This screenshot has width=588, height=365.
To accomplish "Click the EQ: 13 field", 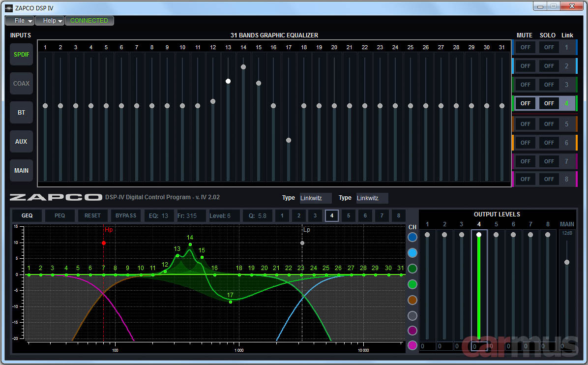I will pyautogui.click(x=158, y=215).
